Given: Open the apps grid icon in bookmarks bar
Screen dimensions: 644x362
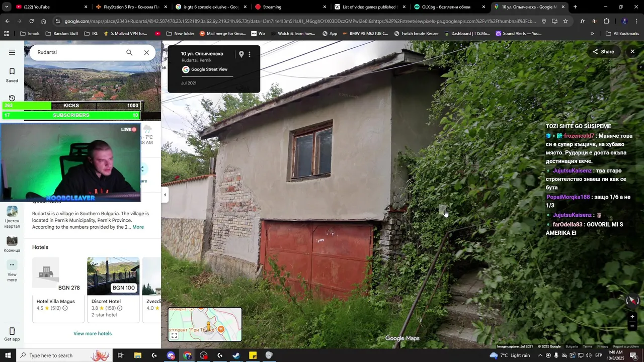Looking at the screenshot, I should point(7,34).
